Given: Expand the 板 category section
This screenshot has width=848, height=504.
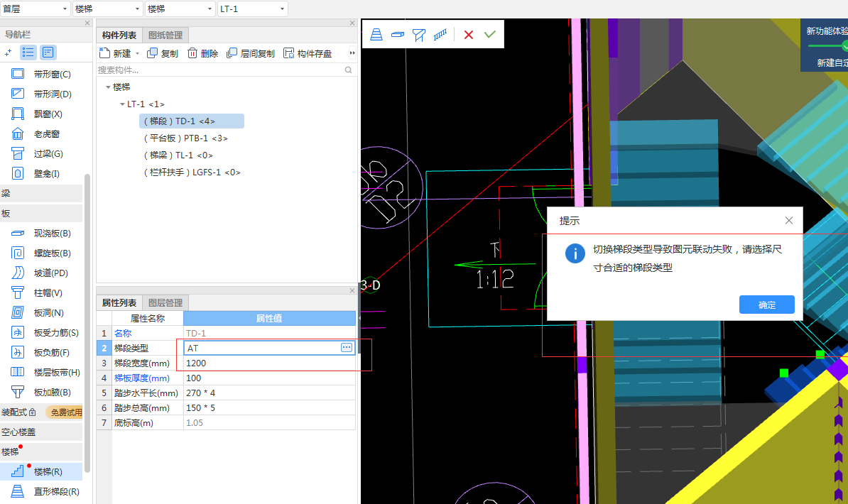Looking at the screenshot, I should click(41, 213).
